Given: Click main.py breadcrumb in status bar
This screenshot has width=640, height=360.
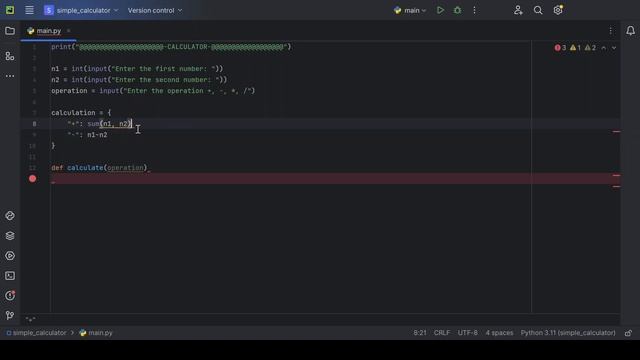Looking at the screenshot, I should coord(96,333).
